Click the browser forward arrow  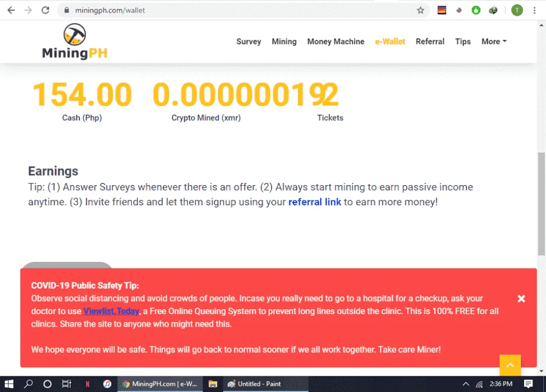pos(28,10)
